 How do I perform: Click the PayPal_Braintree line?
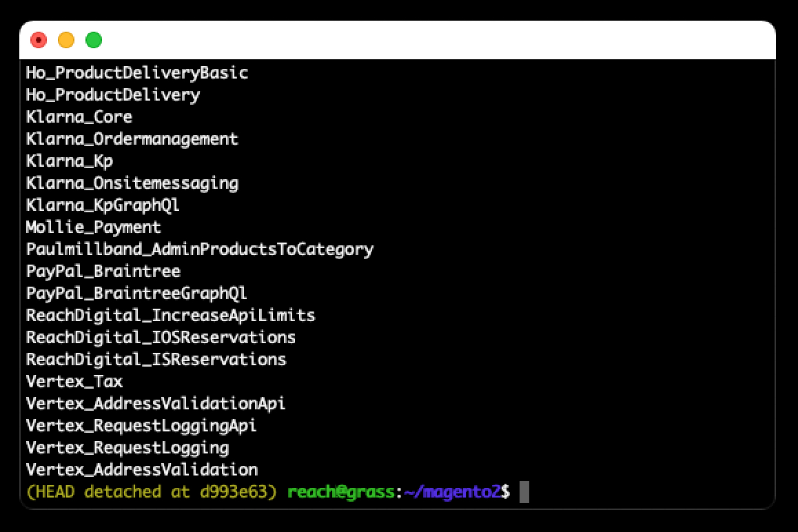click(x=103, y=272)
